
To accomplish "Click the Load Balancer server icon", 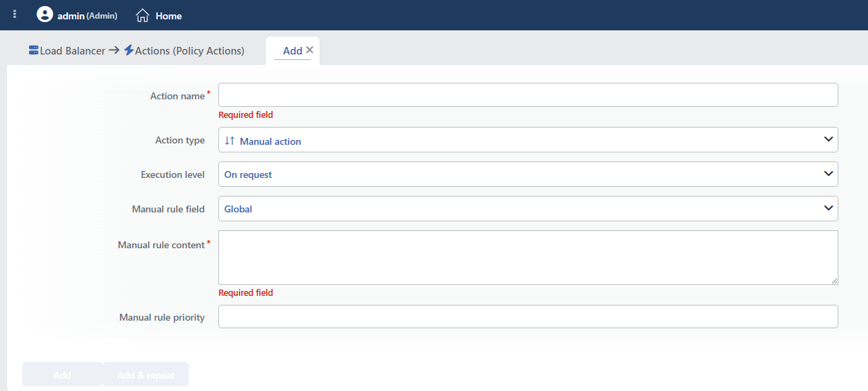I will point(34,50).
